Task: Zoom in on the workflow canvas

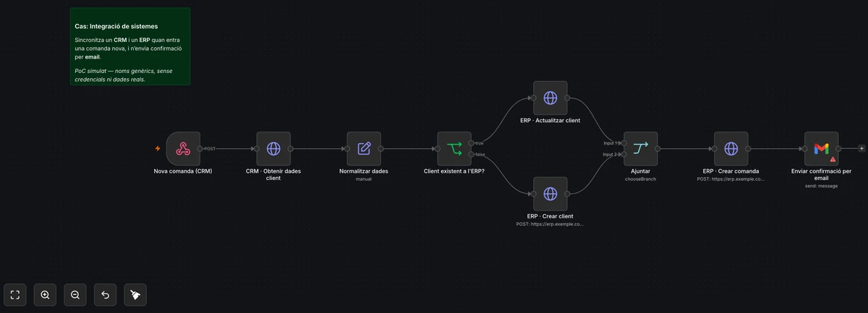Action: (45, 294)
